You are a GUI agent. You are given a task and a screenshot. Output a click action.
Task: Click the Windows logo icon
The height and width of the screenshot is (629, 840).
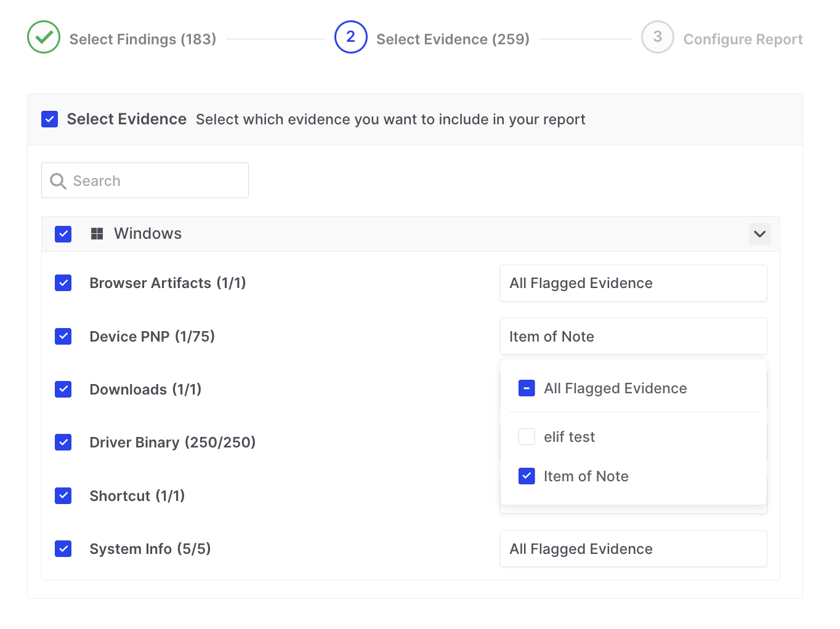click(97, 234)
